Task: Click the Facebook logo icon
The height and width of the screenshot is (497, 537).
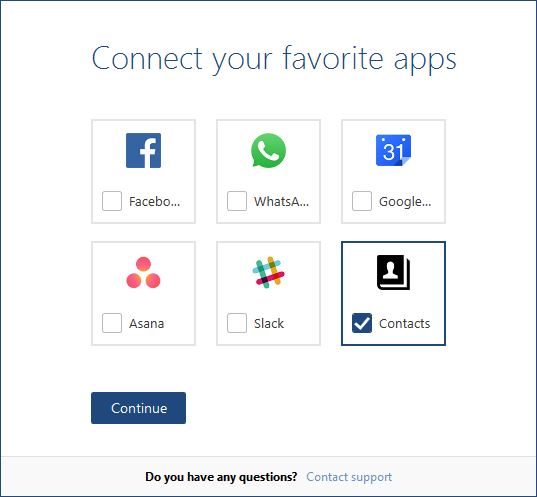Action: click(143, 150)
